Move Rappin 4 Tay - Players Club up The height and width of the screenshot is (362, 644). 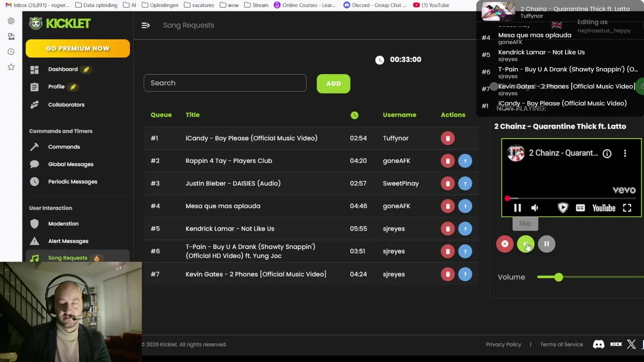(465, 161)
